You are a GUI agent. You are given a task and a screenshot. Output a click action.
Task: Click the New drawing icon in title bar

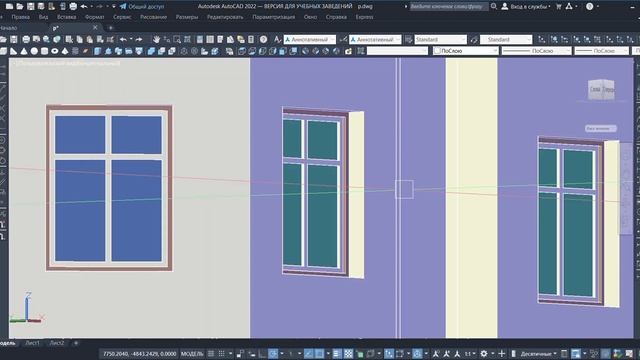9,7
